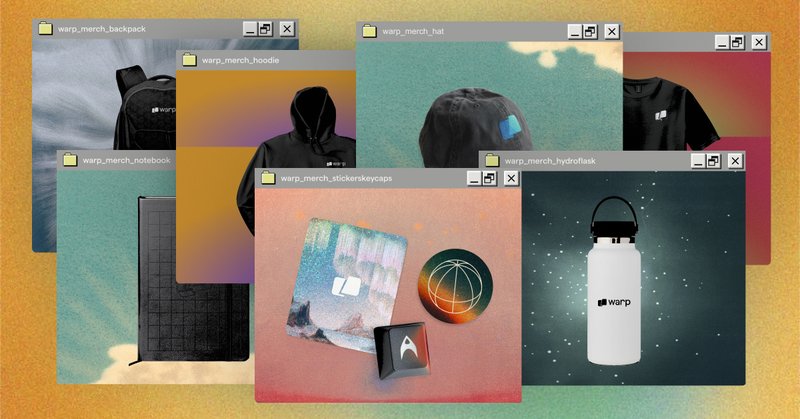Close the warp_merch_hat window

(x=612, y=32)
